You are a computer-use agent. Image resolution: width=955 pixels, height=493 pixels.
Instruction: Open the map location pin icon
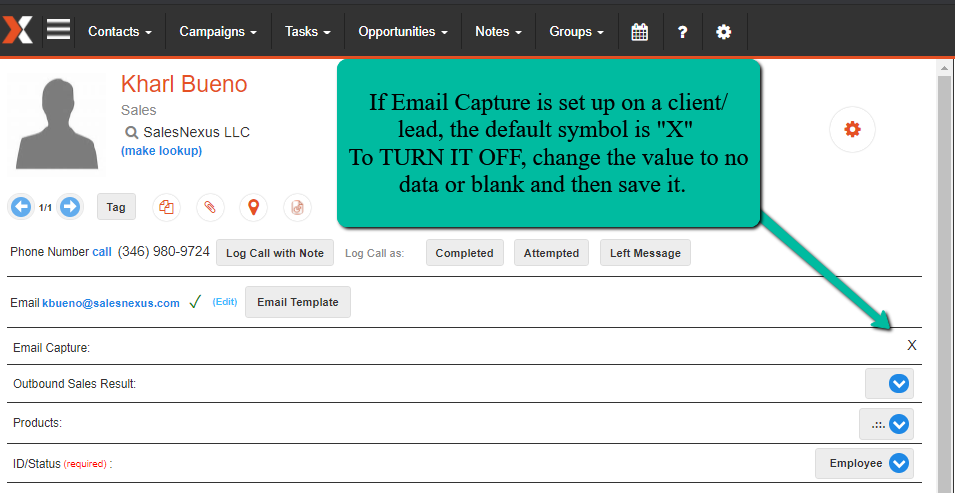pyautogui.click(x=254, y=207)
